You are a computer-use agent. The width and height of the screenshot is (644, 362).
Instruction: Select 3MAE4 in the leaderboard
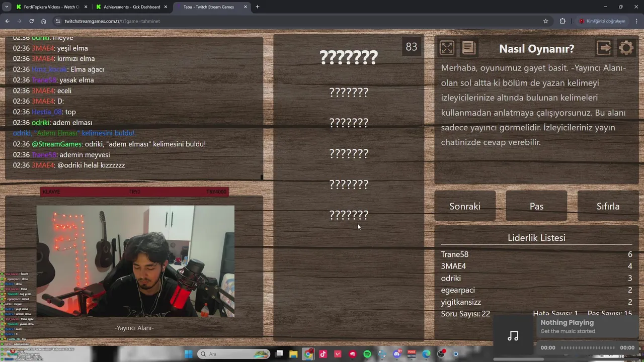453,266
